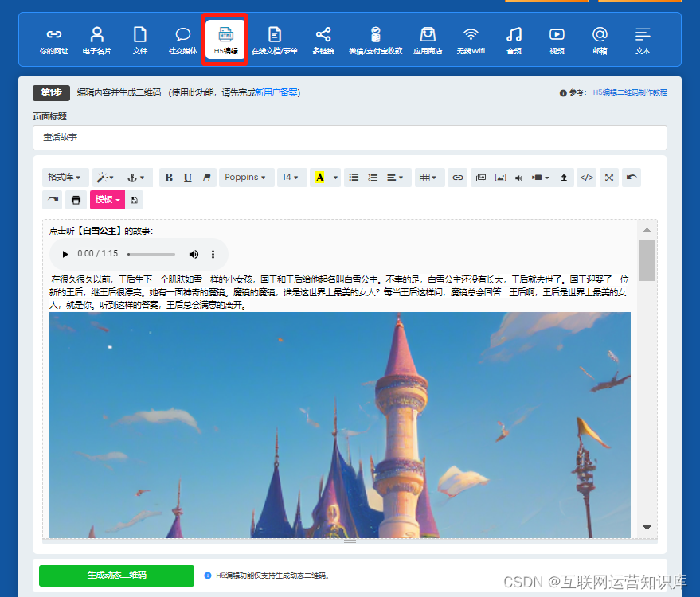This screenshot has width=700, height=597.
Task: Click the redo arrow icon
Action: [53, 200]
